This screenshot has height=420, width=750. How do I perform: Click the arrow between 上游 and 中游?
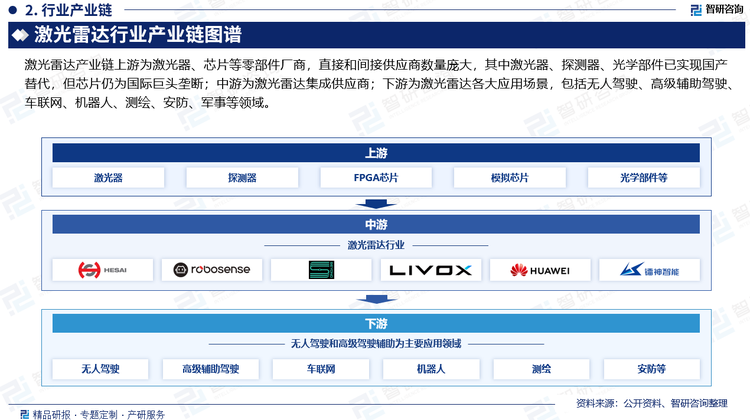point(376,204)
